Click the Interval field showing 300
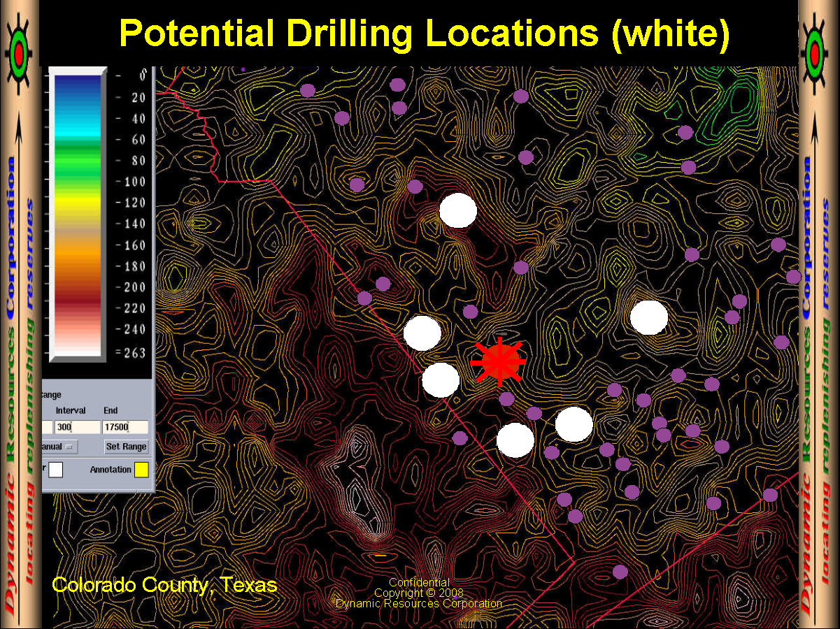This screenshot has width=840, height=629. pos(77,426)
